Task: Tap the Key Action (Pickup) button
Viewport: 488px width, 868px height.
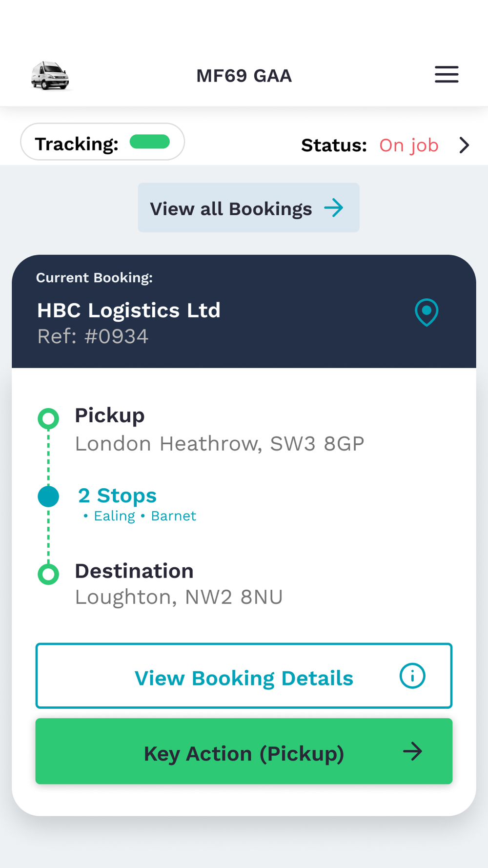Action: [x=244, y=752]
